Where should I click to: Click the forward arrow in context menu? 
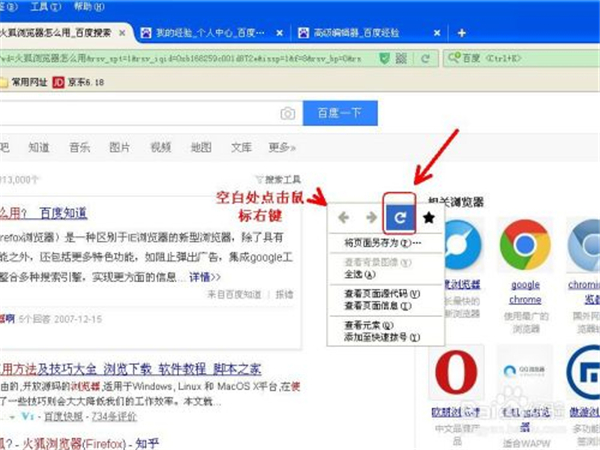tap(371, 217)
